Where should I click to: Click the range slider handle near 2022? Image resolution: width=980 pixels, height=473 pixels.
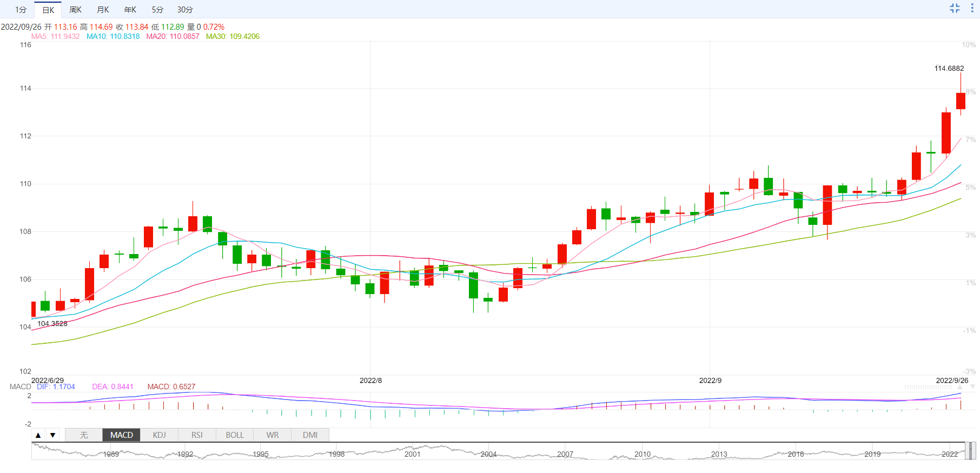(x=971, y=450)
